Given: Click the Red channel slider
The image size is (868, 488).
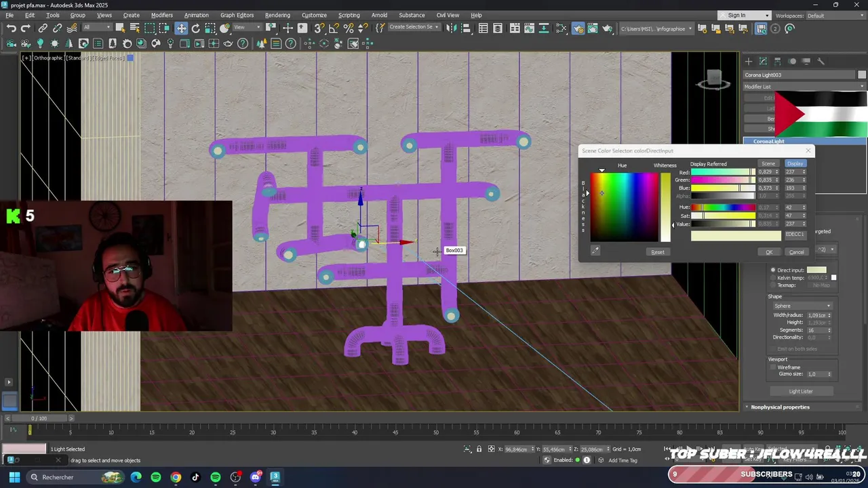Looking at the screenshot, I should (x=723, y=172).
